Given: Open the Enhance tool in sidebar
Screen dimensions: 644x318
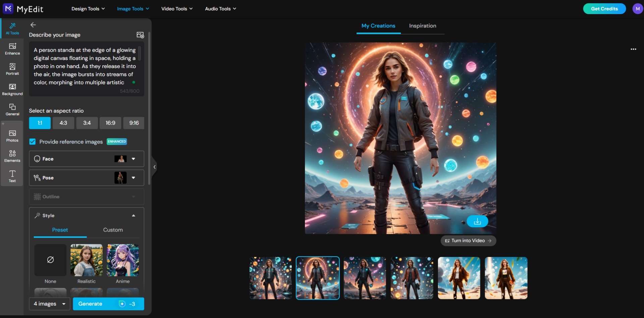Looking at the screenshot, I should 12,49.
